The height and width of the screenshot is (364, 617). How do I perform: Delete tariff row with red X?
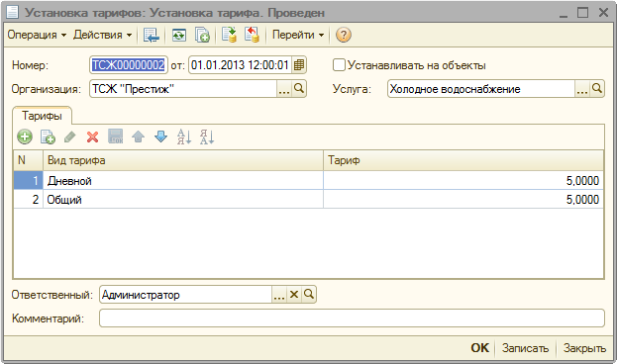(92, 136)
